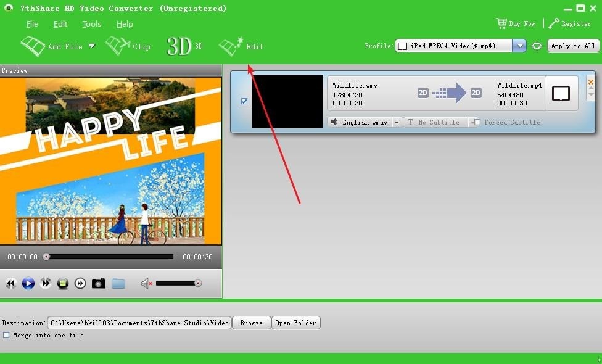Click the Open Folder button
602x364 pixels.
click(x=295, y=323)
